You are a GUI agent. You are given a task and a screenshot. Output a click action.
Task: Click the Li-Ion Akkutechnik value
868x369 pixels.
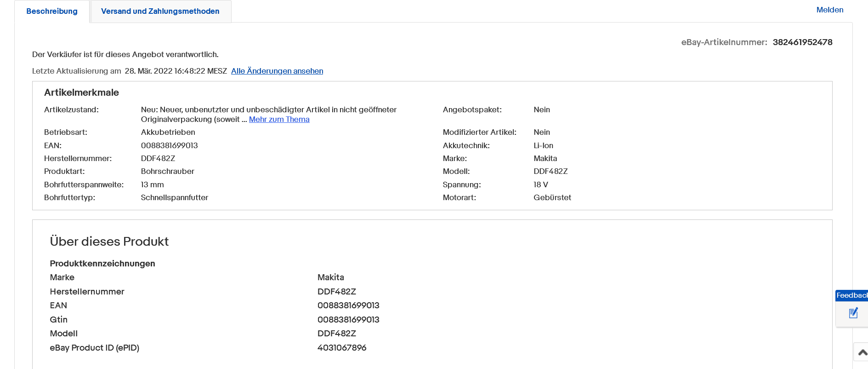(x=543, y=145)
